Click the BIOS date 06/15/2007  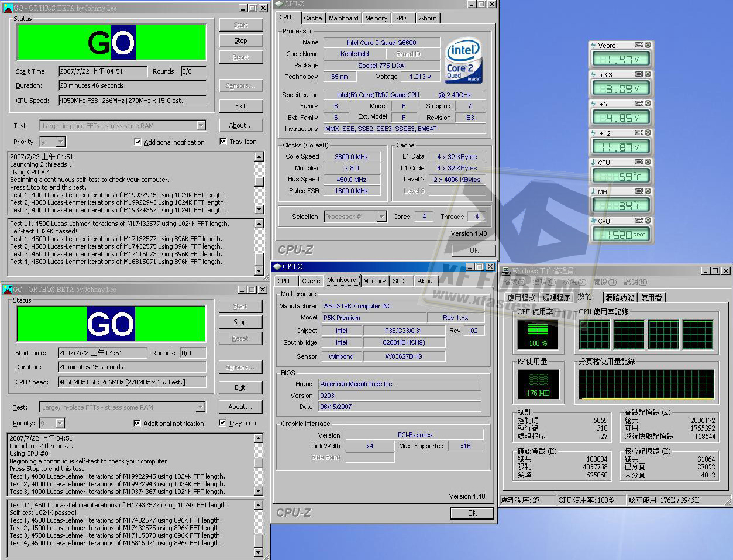tap(400, 407)
